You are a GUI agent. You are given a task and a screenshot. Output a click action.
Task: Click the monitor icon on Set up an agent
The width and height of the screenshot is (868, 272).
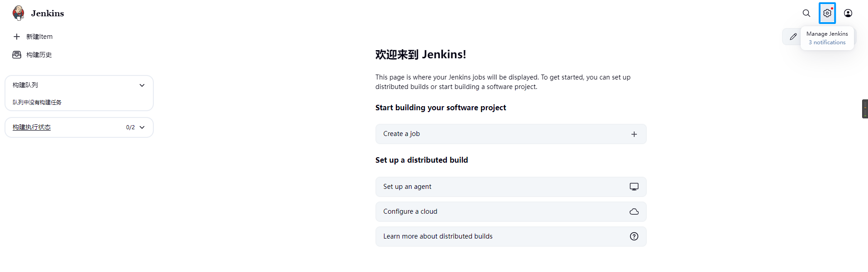click(634, 187)
